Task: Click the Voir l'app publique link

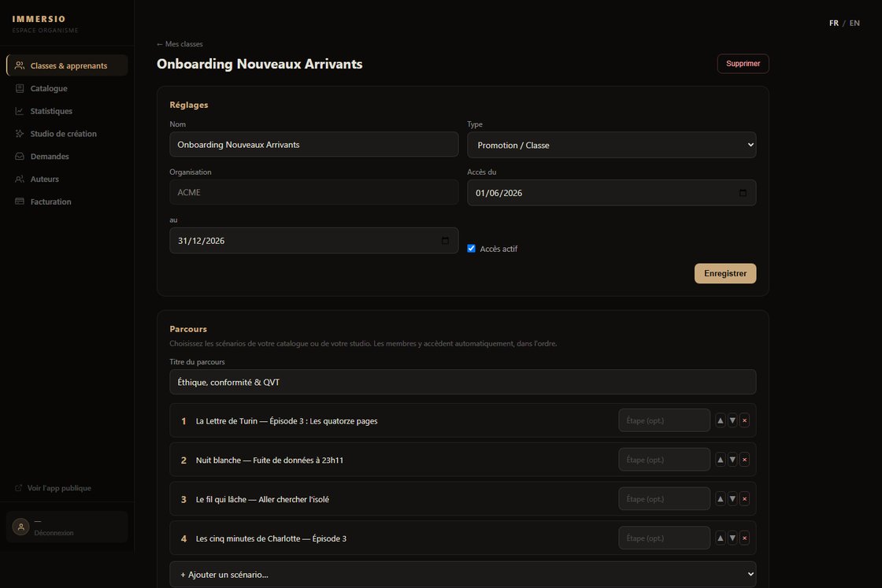Action: 53,488
